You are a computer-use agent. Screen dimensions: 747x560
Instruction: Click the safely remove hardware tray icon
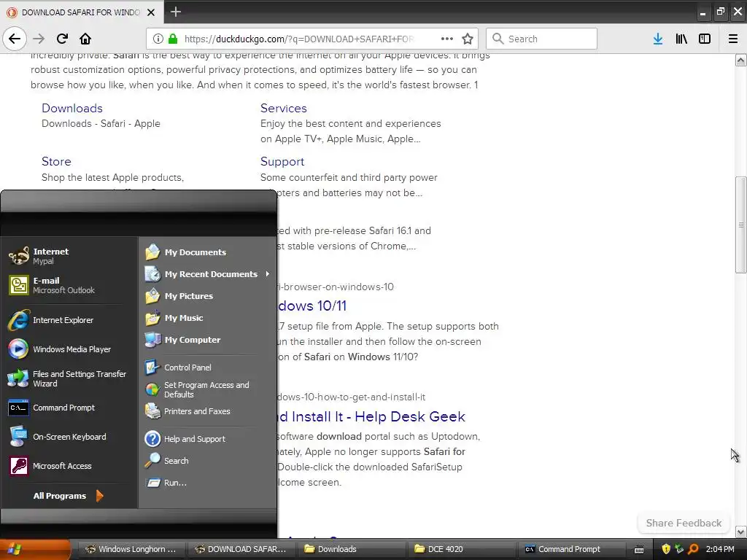[x=679, y=549]
